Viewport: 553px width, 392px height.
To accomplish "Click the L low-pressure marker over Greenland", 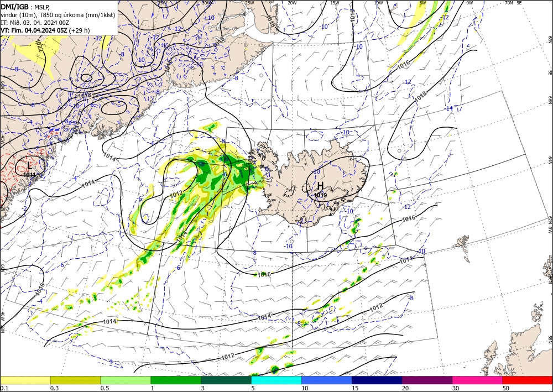I will [x=29, y=165].
